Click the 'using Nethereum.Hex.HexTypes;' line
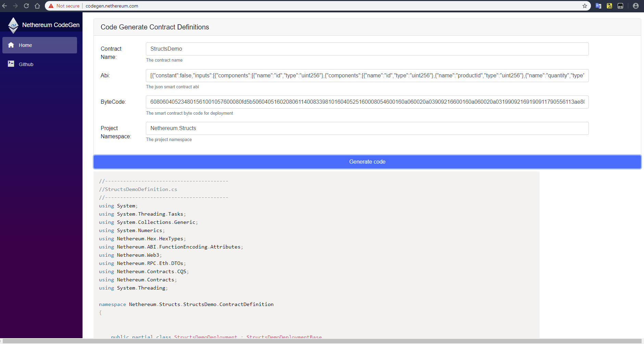Image resolution: width=644 pixels, height=344 pixels. [x=142, y=239]
